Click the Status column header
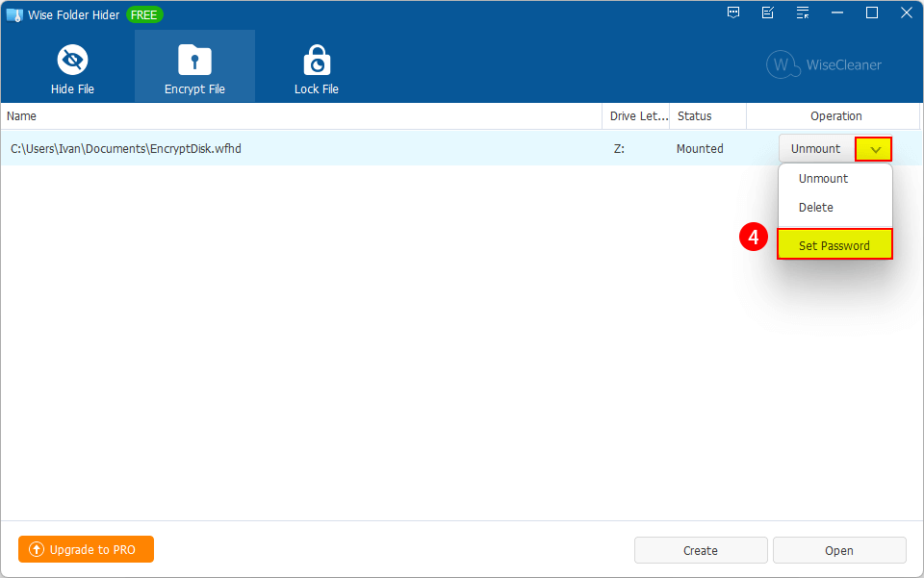 coord(708,116)
